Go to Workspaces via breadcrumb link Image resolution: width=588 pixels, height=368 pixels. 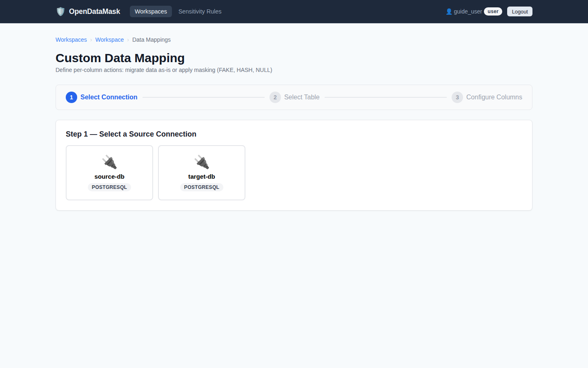pos(71,40)
